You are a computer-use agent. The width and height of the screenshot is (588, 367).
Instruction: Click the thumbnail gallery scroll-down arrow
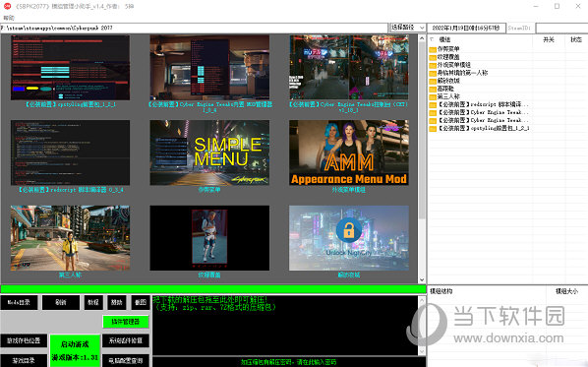(x=422, y=279)
